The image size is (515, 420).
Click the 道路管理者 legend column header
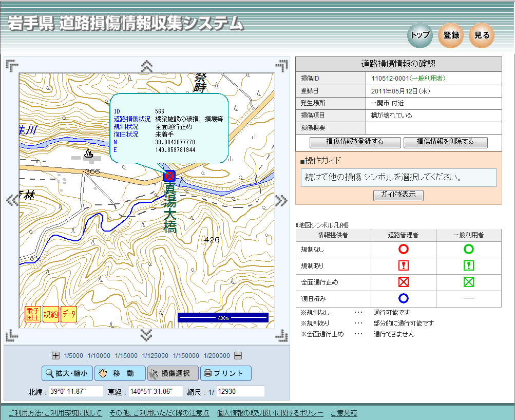403,235
